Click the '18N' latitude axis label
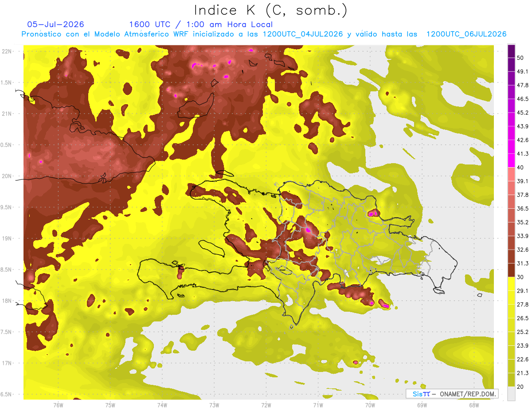The height and width of the screenshot is (411, 532). click(7, 301)
